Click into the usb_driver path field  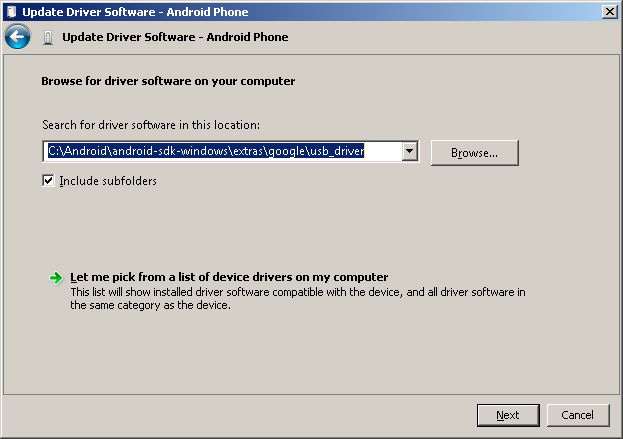(x=220, y=152)
